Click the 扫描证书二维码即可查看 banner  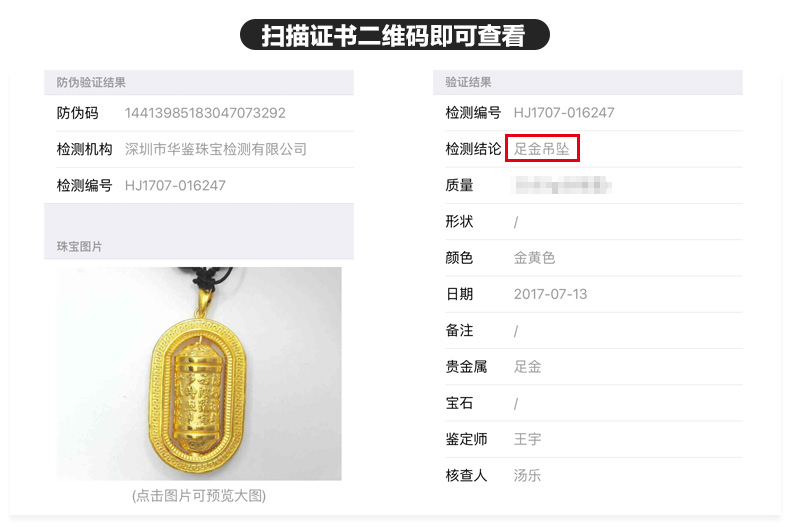(394, 35)
